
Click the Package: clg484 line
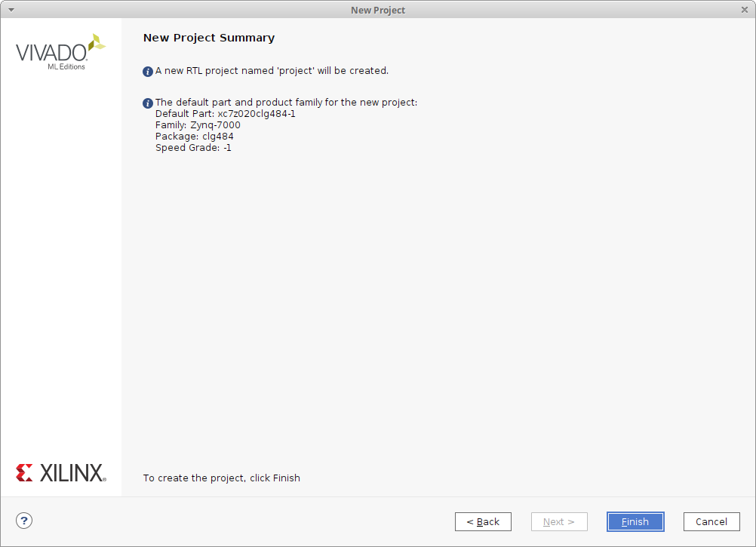click(x=195, y=137)
